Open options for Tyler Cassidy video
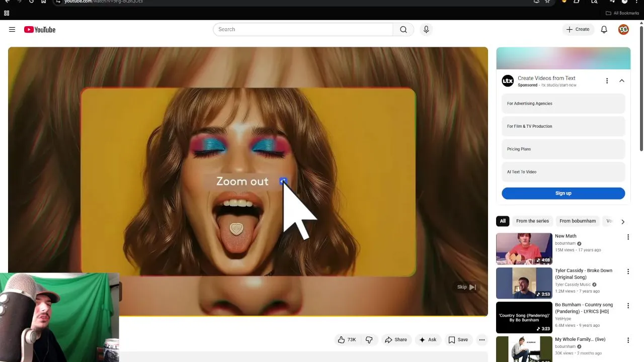This screenshot has width=644, height=362. 628,271
